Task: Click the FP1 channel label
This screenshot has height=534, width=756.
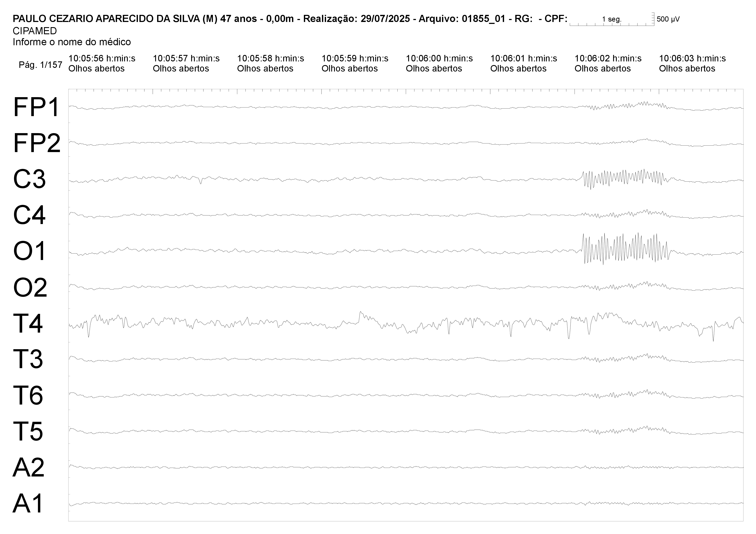Action: [x=36, y=107]
